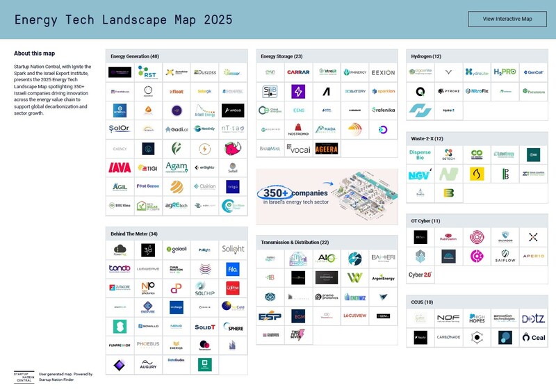Select the rafenika logo tile
Viewport: 556px width, 392px height.
pos(384,111)
